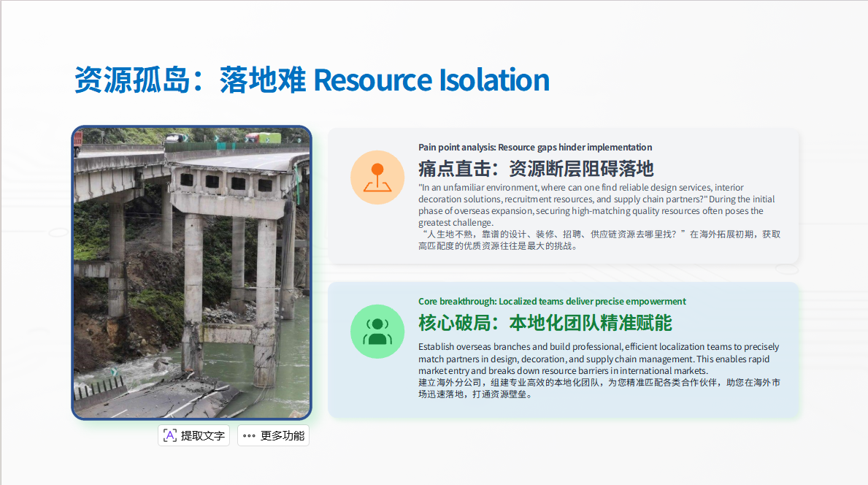This screenshot has width=868, height=485.
Task: Click the Chinese paragraph starting 人生地不熟
Action: click(x=599, y=240)
